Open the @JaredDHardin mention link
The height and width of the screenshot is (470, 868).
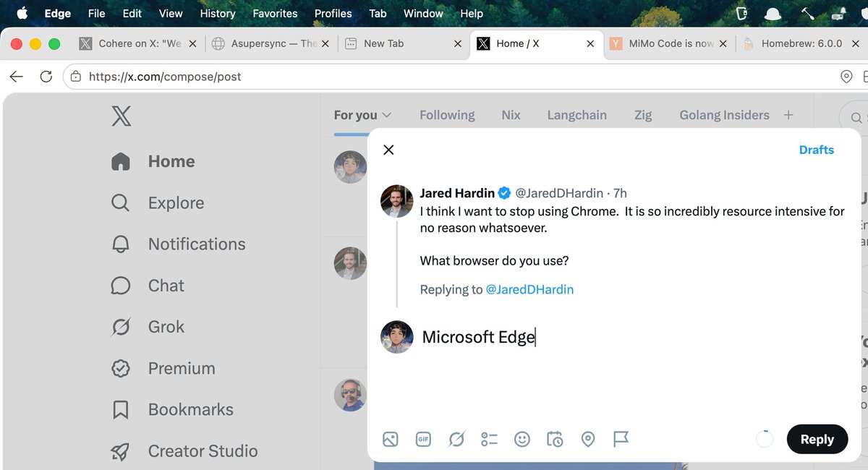pyautogui.click(x=529, y=289)
